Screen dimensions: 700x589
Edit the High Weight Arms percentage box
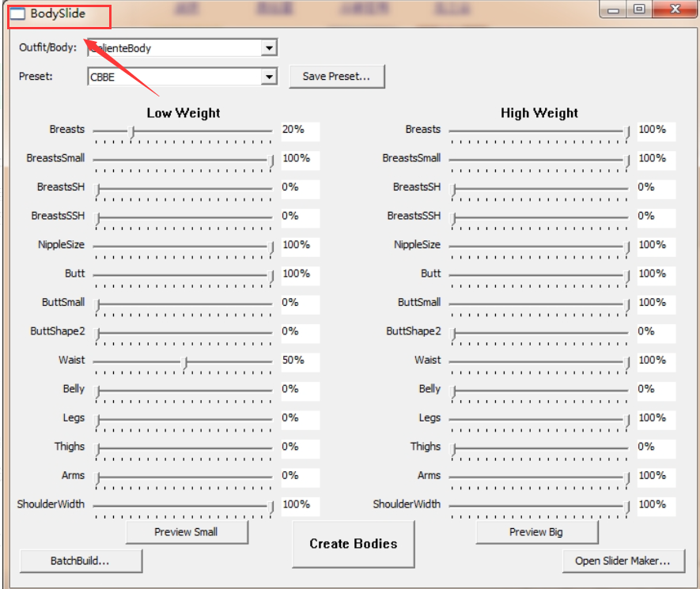tap(656, 478)
